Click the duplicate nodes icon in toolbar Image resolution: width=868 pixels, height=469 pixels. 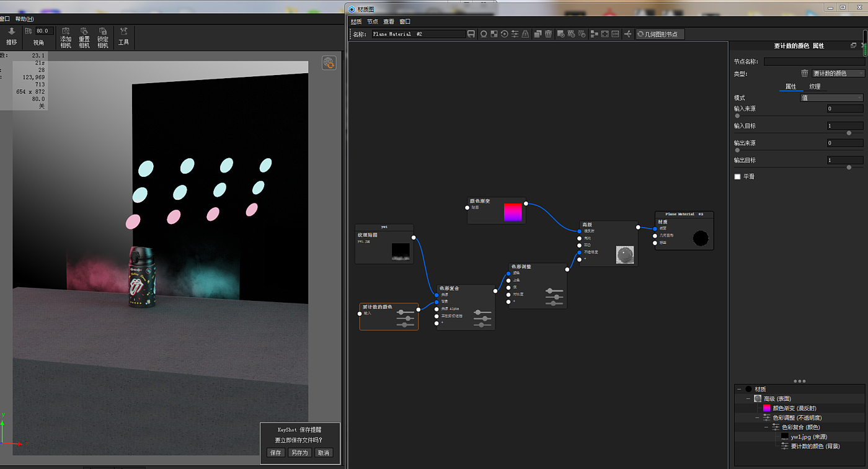click(538, 34)
